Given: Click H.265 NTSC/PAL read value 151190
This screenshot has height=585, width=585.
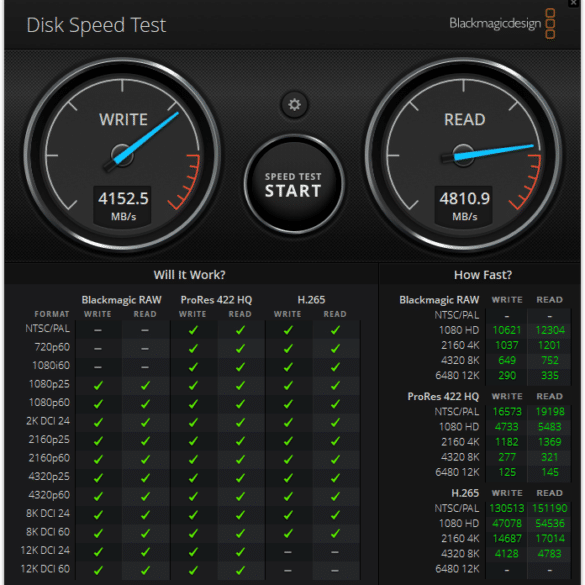Looking at the screenshot, I should 550,508.
